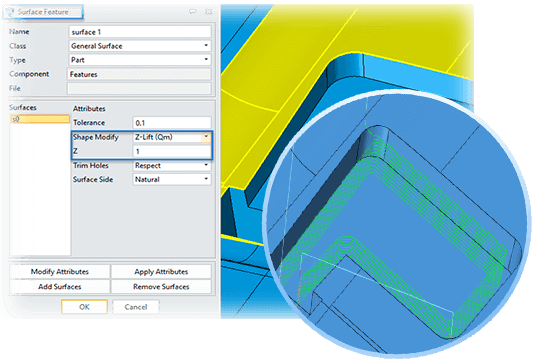Open Trim Holes dropdown 'Respect'
Image resolution: width=533 pixels, height=360 pixels.
(172, 166)
